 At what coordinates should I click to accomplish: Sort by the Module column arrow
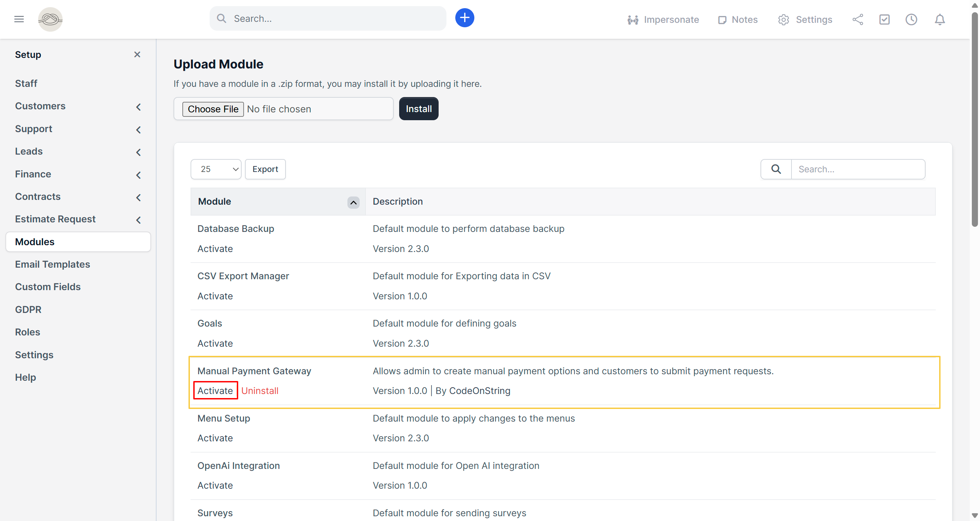353,202
